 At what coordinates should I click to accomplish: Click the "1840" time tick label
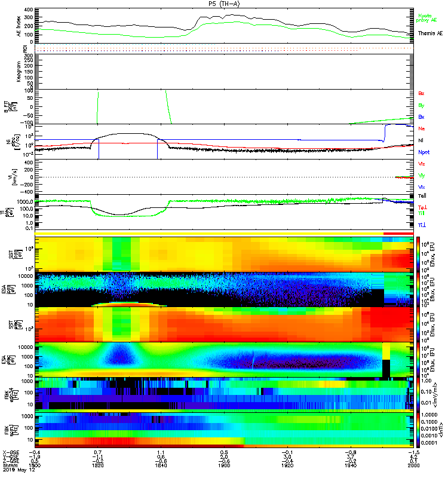coord(161,465)
